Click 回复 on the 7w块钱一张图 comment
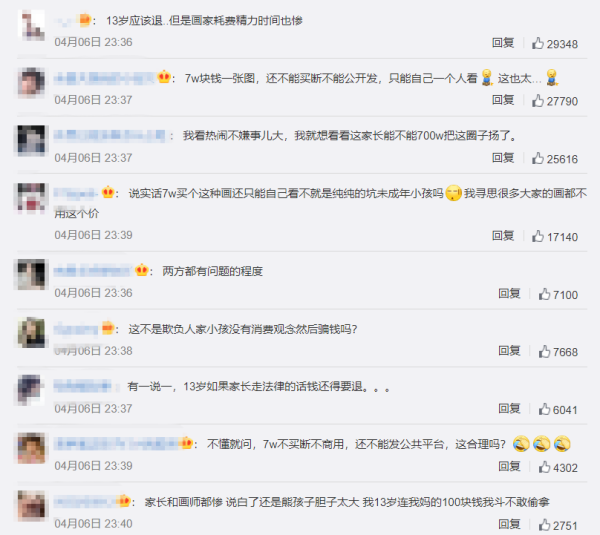 [x=503, y=100]
